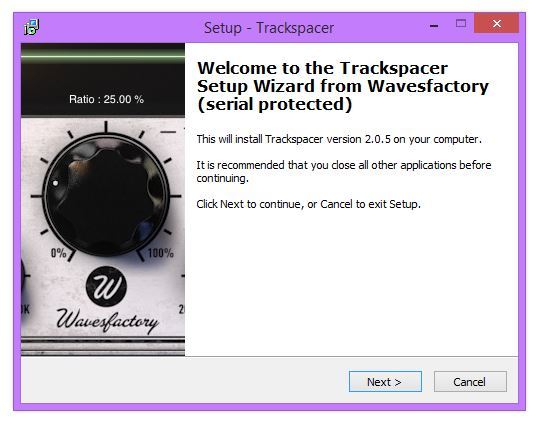Click the top tick mark above the knob
Image resolution: width=538 pixels, height=422 pixels.
(x=106, y=126)
